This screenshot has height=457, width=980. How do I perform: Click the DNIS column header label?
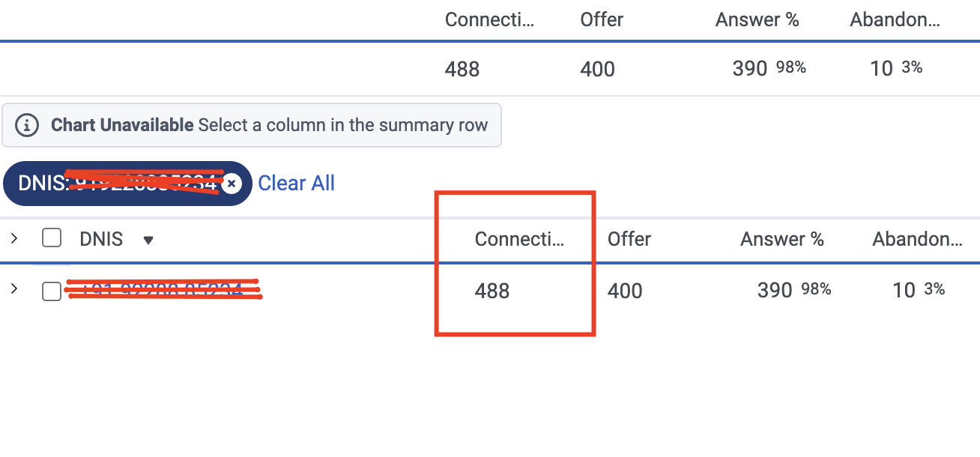coord(101,239)
